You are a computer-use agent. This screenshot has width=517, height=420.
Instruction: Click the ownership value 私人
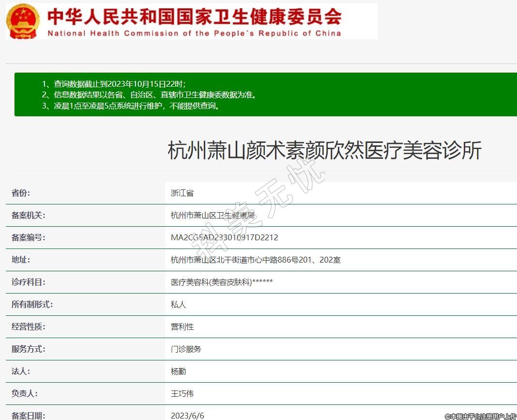coord(178,304)
